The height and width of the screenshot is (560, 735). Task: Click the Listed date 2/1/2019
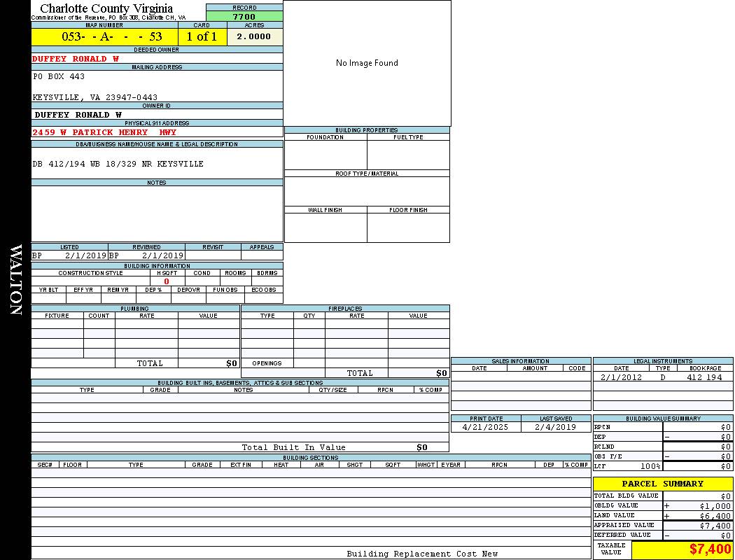85,255
